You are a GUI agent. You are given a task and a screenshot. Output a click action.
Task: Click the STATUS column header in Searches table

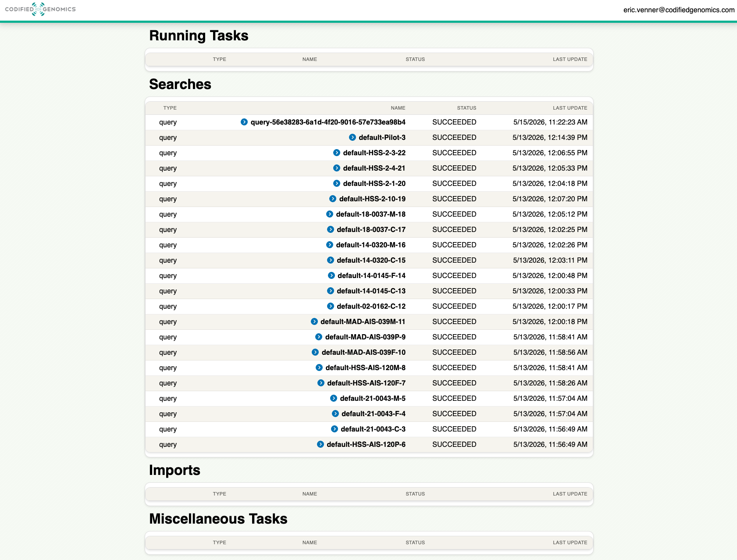(x=466, y=108)
